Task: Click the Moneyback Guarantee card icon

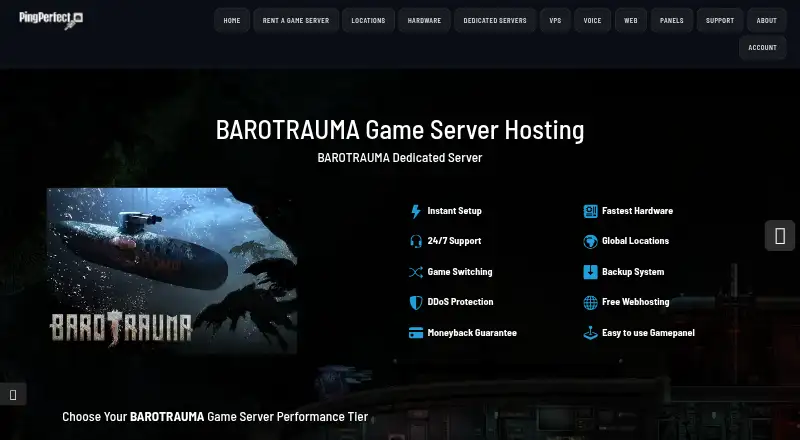Action: 416,333
